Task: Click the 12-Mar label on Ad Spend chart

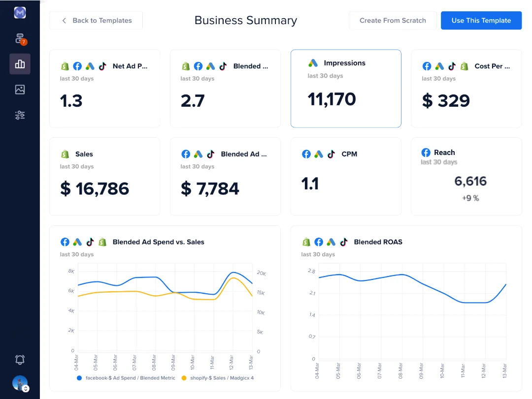Action: (232, 363)
